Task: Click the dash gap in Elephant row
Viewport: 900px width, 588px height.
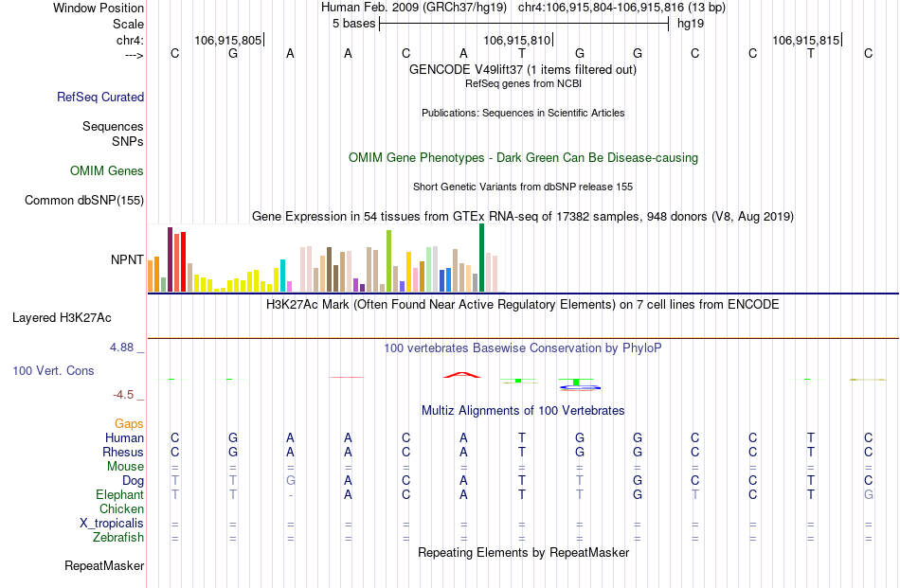Action: point(291,495)
